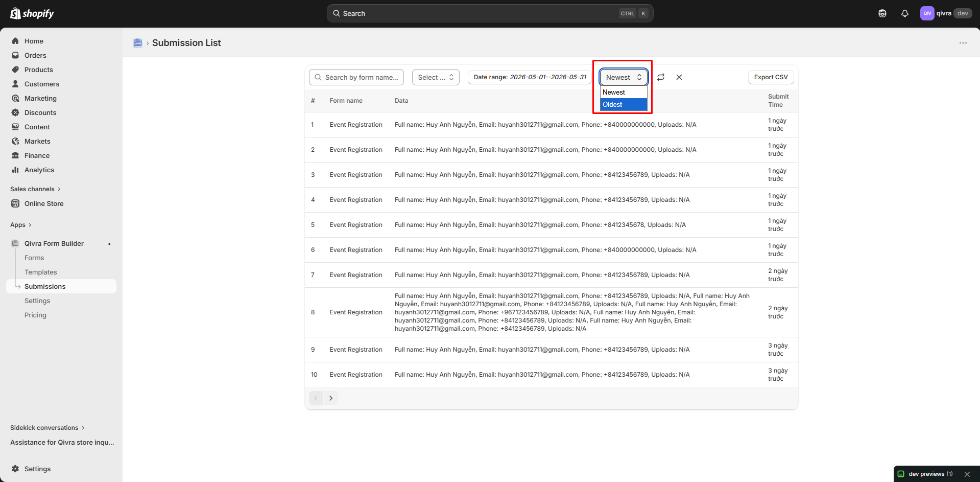Click the Qivra Form Builder app icon
Viewport: 980px width, 482px height.
[15, 243]
